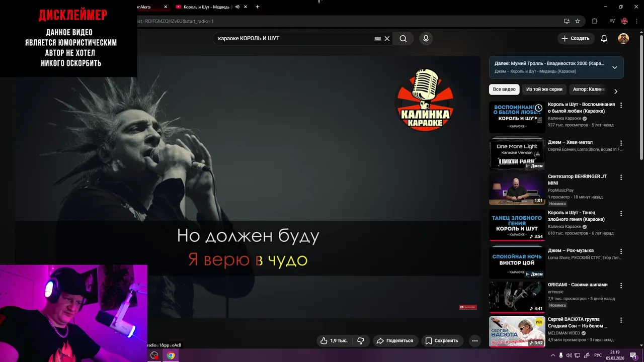Open Воспоминания о былой любви thumbnail
This screenshot has height=362, width=644.
tap(517, 117)
